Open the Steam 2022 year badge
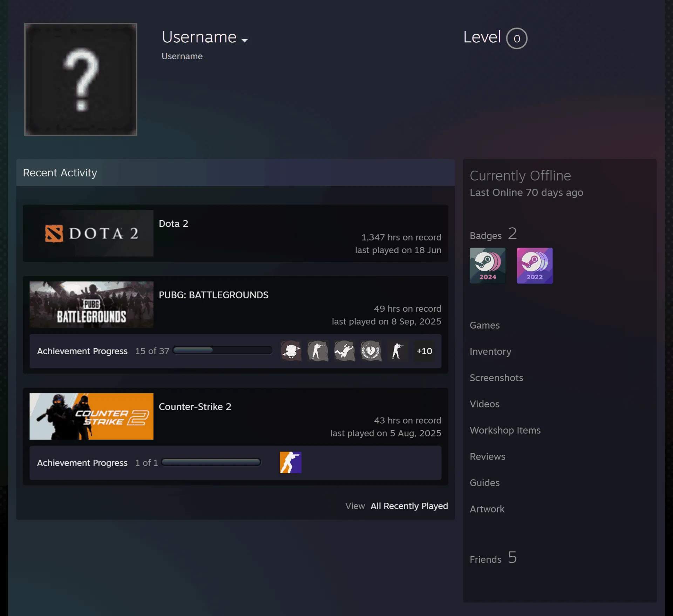The height and width of the screenshot is (616, 673). [x=535, y=266]
